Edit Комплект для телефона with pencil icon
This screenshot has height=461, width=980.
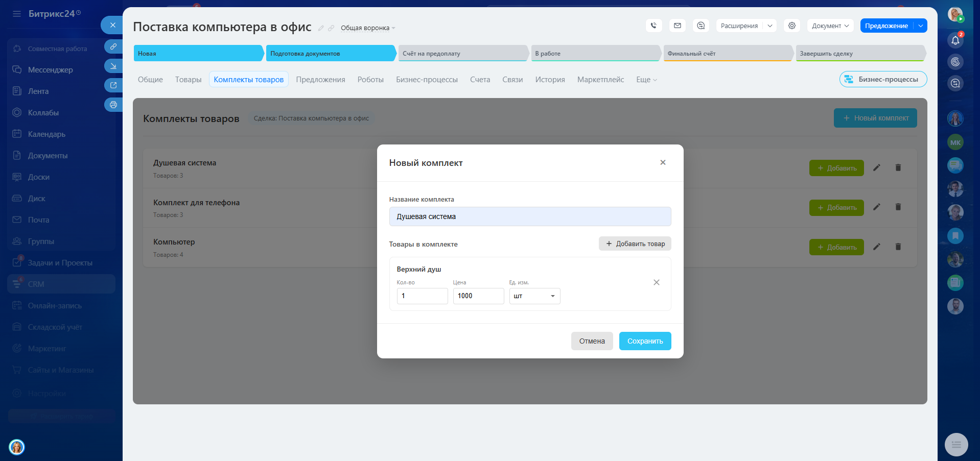pos(876,207)
